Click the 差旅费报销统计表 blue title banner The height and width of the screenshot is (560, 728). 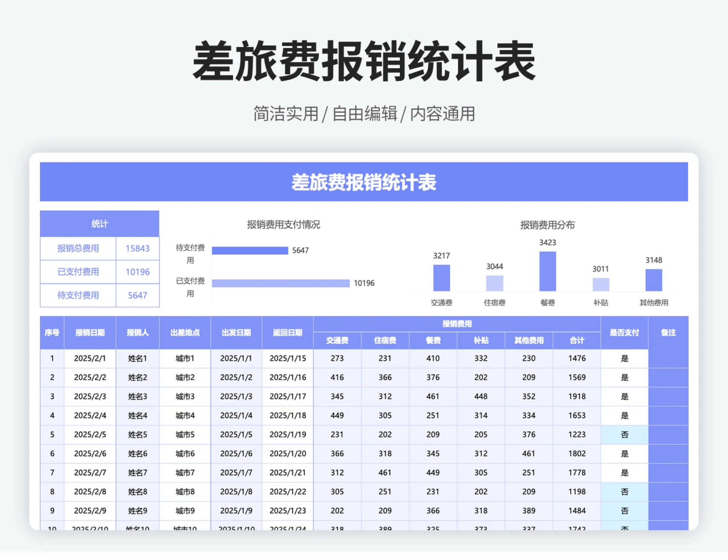pyautogui.click(x=363, y=182)
